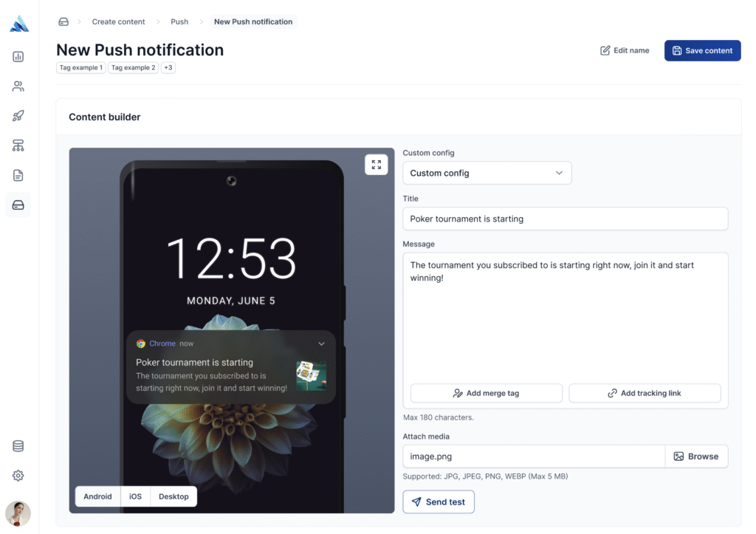Click the Send test button

(439, 502)
